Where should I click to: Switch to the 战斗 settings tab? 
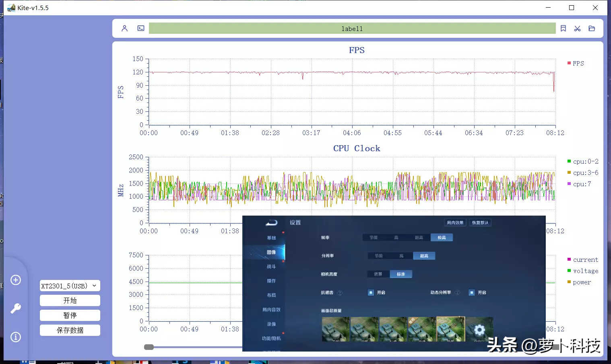click(271, 266)
